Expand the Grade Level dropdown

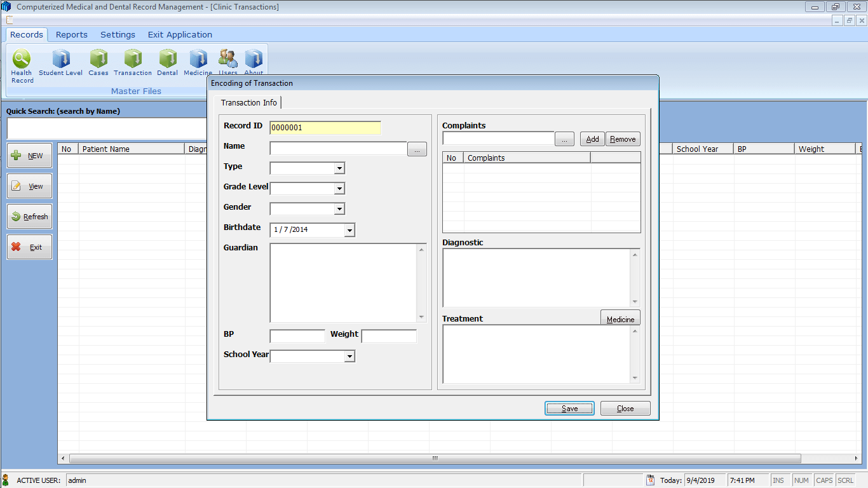tap(339, 189)
